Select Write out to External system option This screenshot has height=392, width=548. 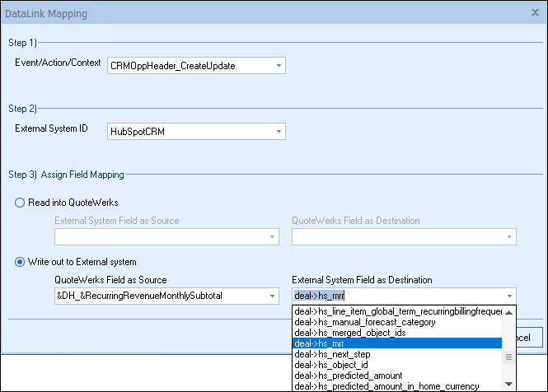point(21,263)
